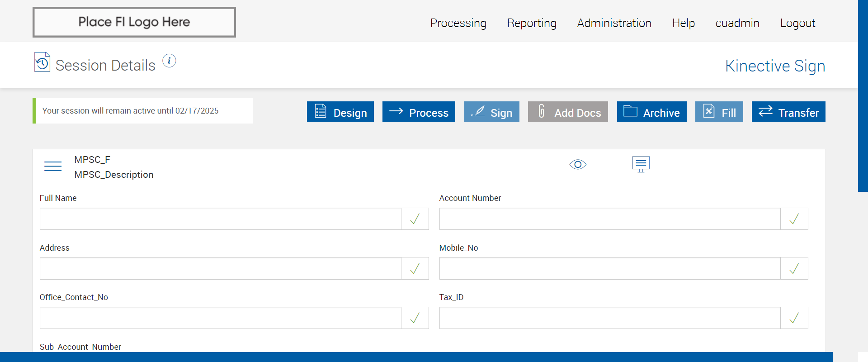This screenshot has width=868, height=362.
Task: Focus the Tax_ID input field
Action: click(x=610, y=318)
